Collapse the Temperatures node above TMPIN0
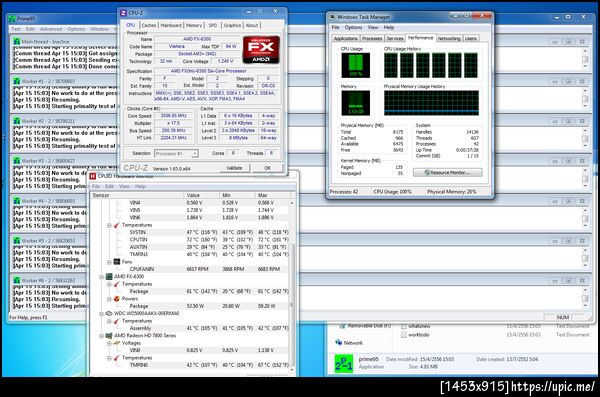600x397 pixels. (x=109, y=358)
